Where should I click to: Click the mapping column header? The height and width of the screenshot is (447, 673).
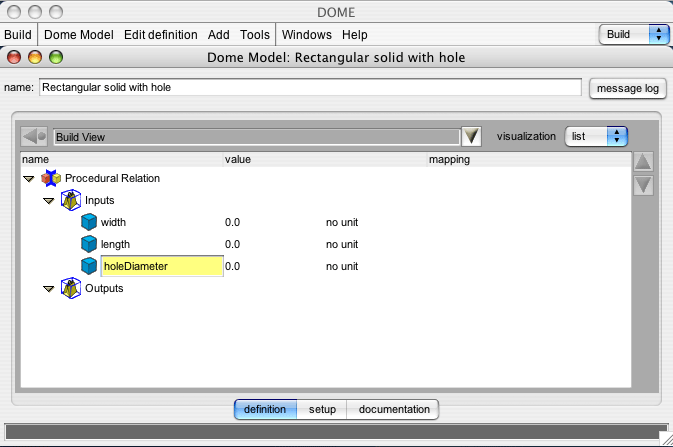529,159
